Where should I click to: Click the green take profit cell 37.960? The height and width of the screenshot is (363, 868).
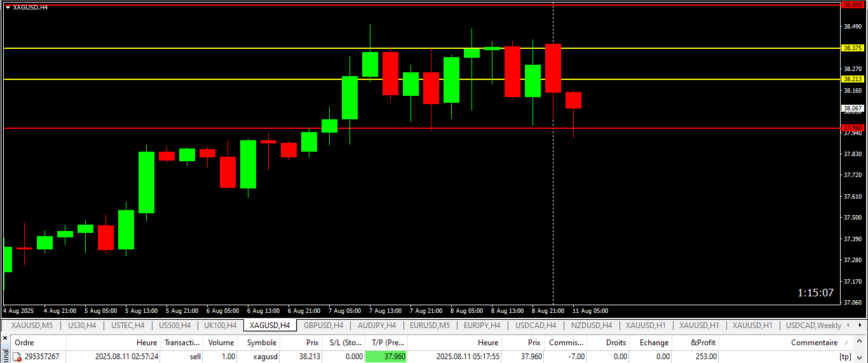[386, 357]
